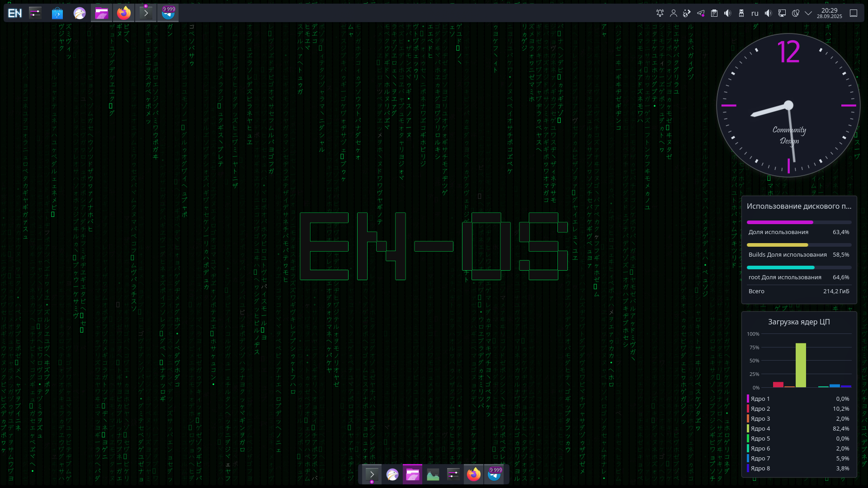868x488 pixels.
Task: Click the ru layout indicator in the tray
Action: (x=755, y=13)
